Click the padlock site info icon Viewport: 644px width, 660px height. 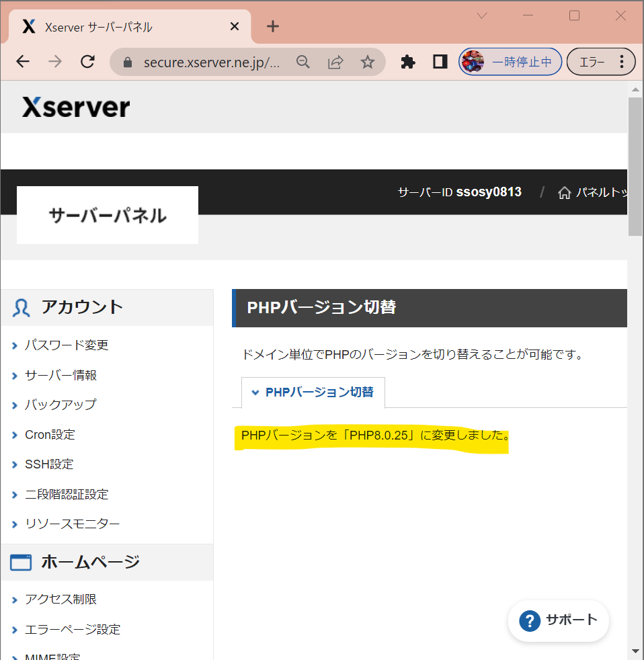[x=128, y=63]
